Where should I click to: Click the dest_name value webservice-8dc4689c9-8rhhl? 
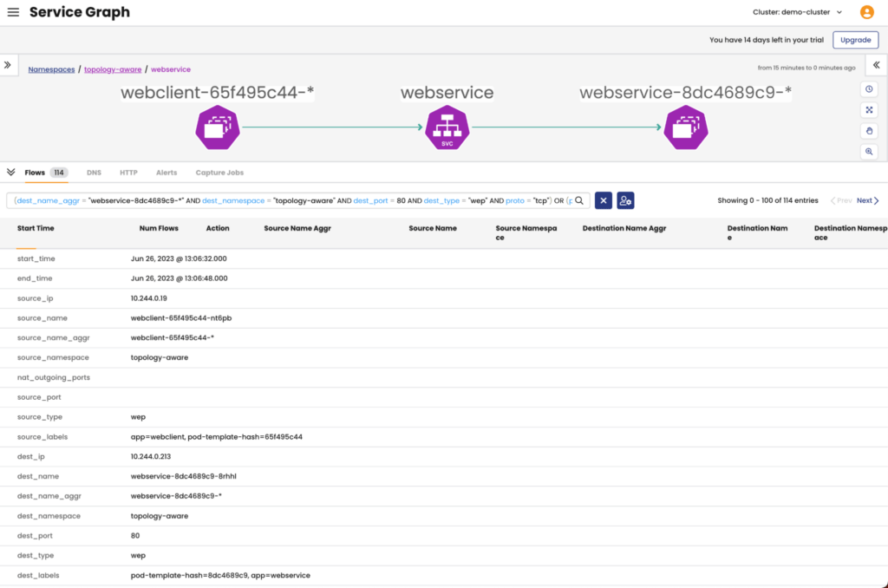point(184,476)
